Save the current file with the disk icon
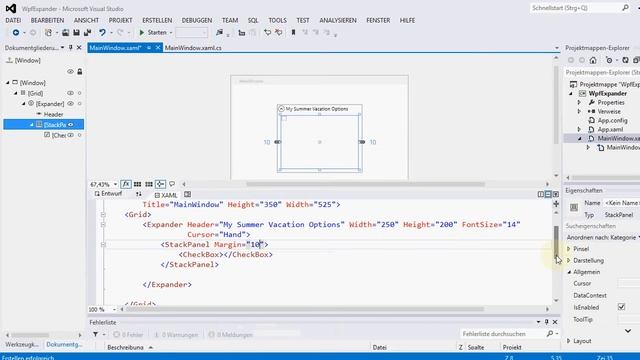This screenshot has height=360, width=640. coord(76,32)
